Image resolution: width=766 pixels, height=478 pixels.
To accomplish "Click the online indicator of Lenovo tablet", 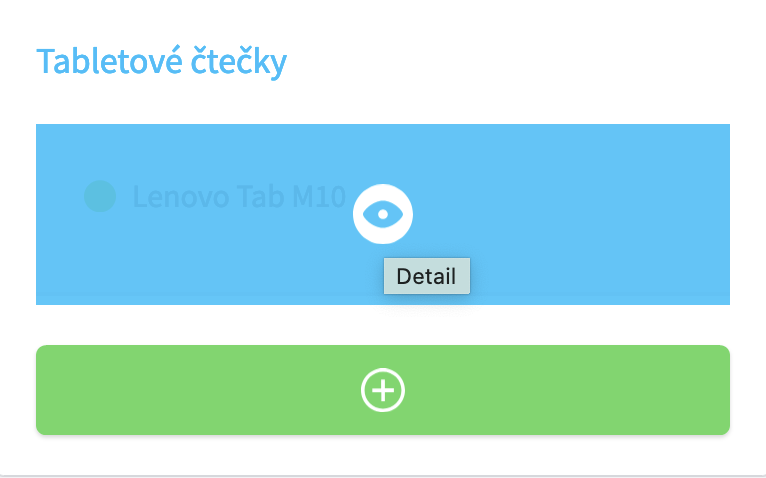I will pos(100,196).
